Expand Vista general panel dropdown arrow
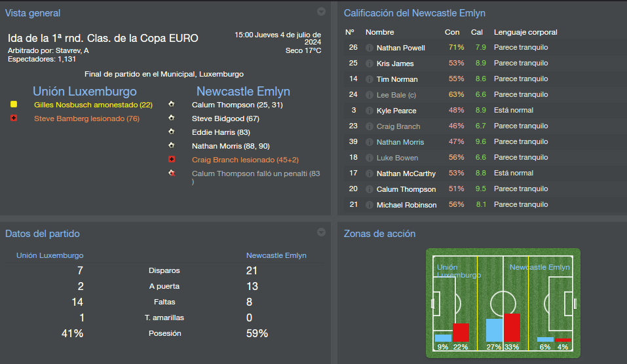Image resolution: width=627 pixels, height=364 pixels. [x=321, y=12]
